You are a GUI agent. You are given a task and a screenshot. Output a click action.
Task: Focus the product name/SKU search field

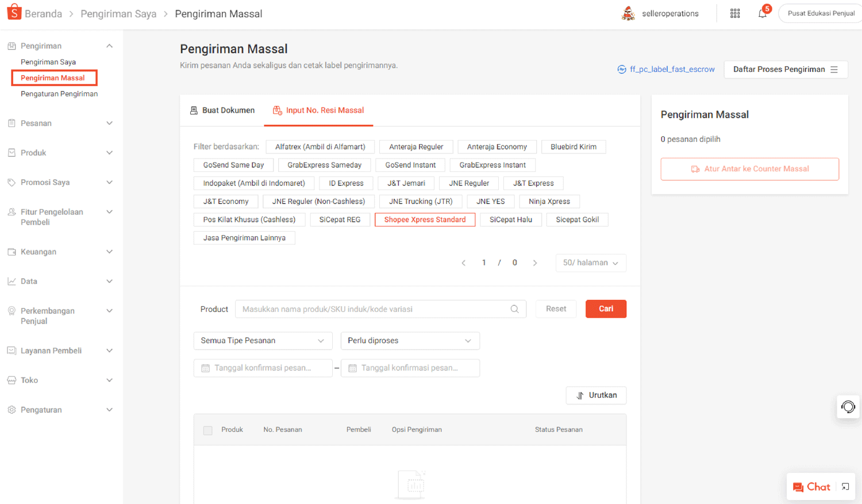pos(380,309)
